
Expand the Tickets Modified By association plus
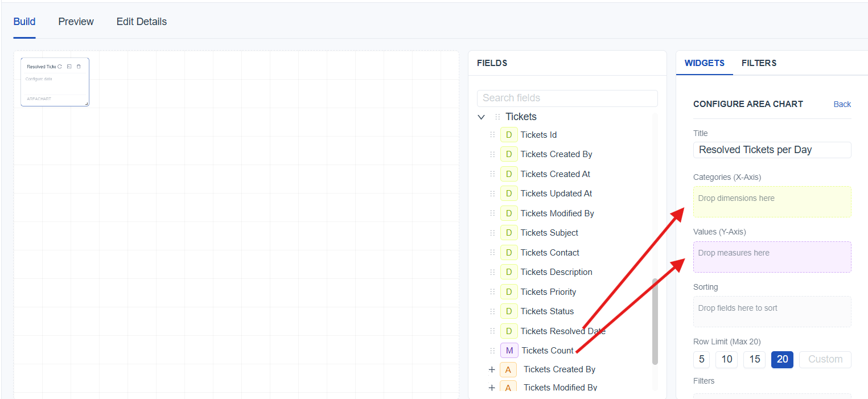coord(492,388)
